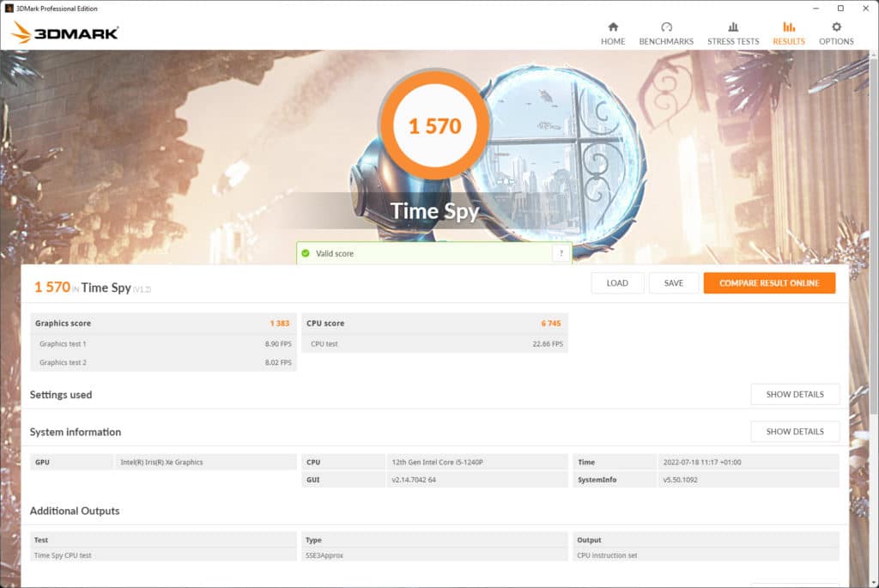
Task: Click the vertical scrollbar thumb
Action: coord(873,235)
